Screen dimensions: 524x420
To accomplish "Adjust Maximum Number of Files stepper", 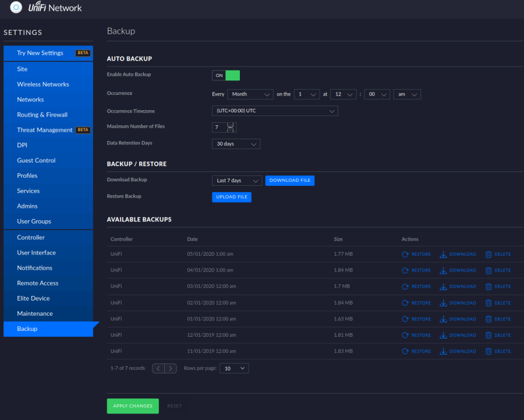I will (231, 127).
